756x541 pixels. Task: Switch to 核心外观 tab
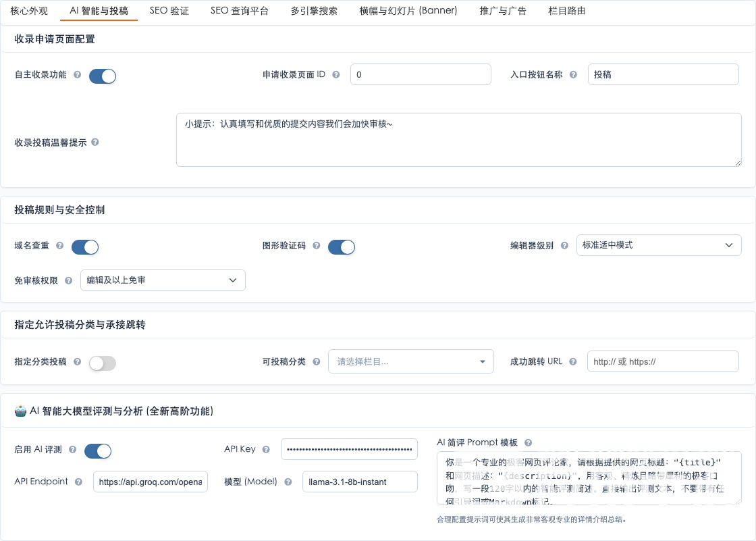click(x=29, y=11)
